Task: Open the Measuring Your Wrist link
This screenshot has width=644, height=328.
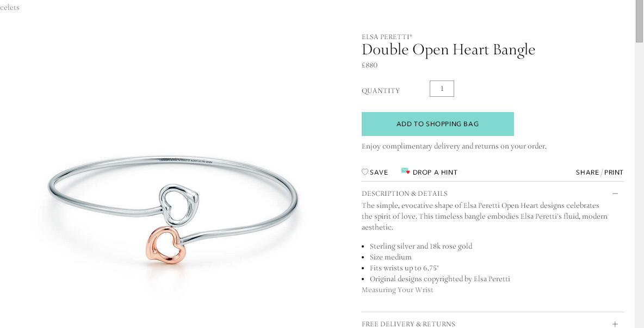Action: pyautogui.click(x=397, y=290)
